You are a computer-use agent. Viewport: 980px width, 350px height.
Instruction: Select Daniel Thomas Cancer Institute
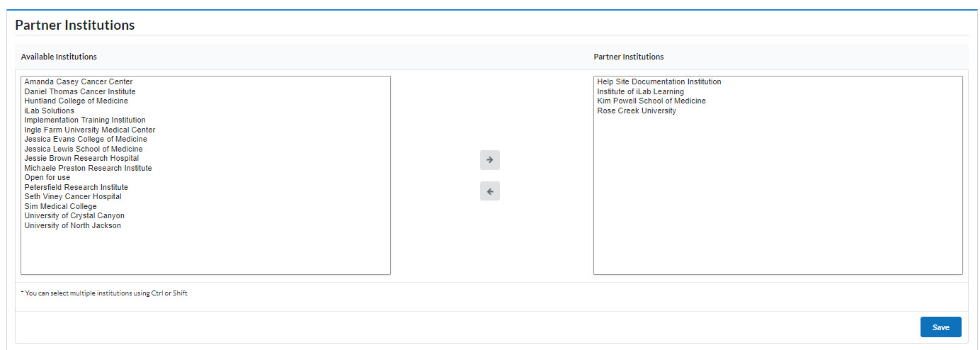[80, 91]
